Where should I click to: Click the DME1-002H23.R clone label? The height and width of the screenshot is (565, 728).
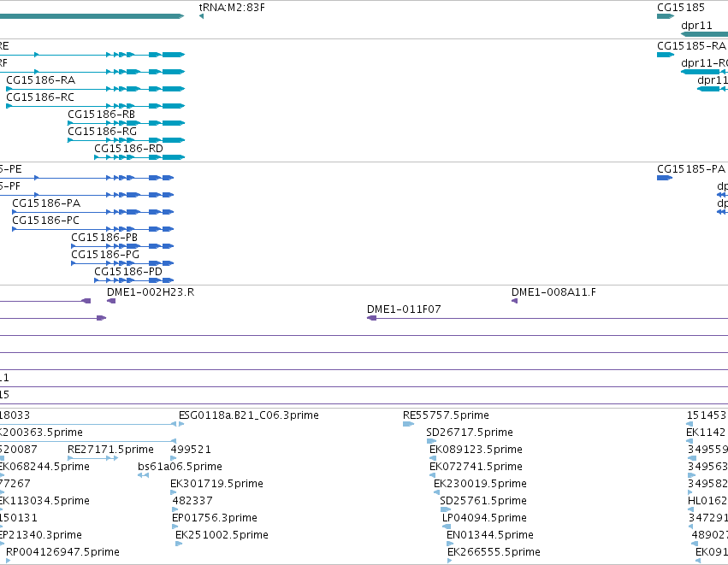pos(151,292)
